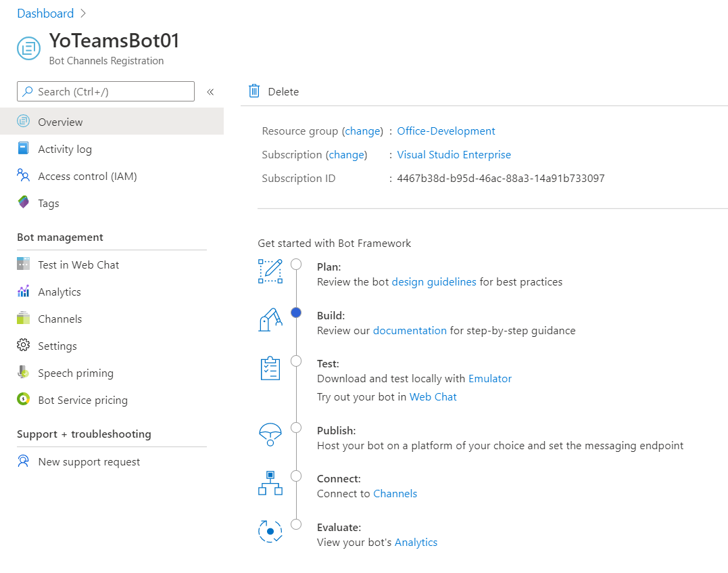Open Test in Web Chat menu item
728x573 pixels.
point(78,265)
